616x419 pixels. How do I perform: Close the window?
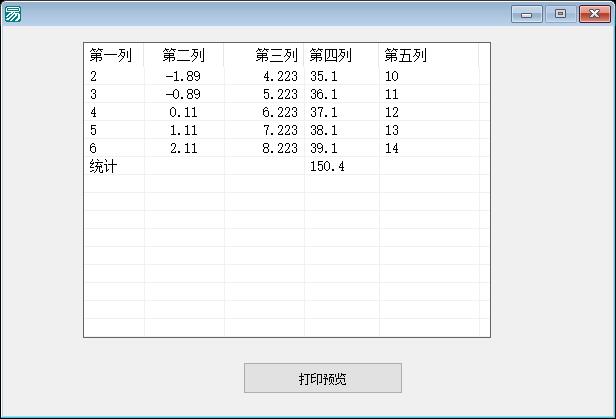(x=592, y=14)
